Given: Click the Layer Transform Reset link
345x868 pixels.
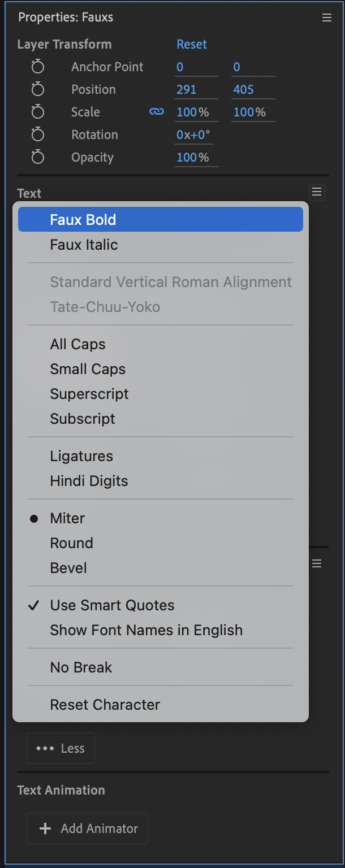Looking at the screenshot, I should coord(192,44).
